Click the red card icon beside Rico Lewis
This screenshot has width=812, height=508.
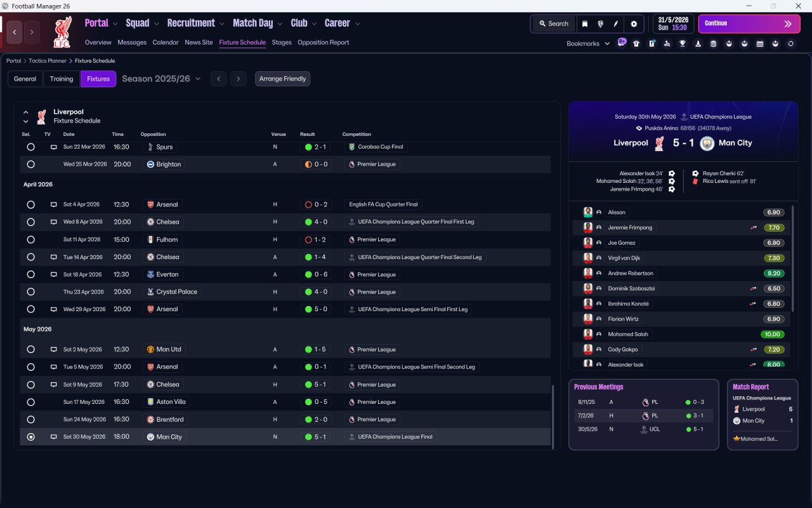coord(695,181)
